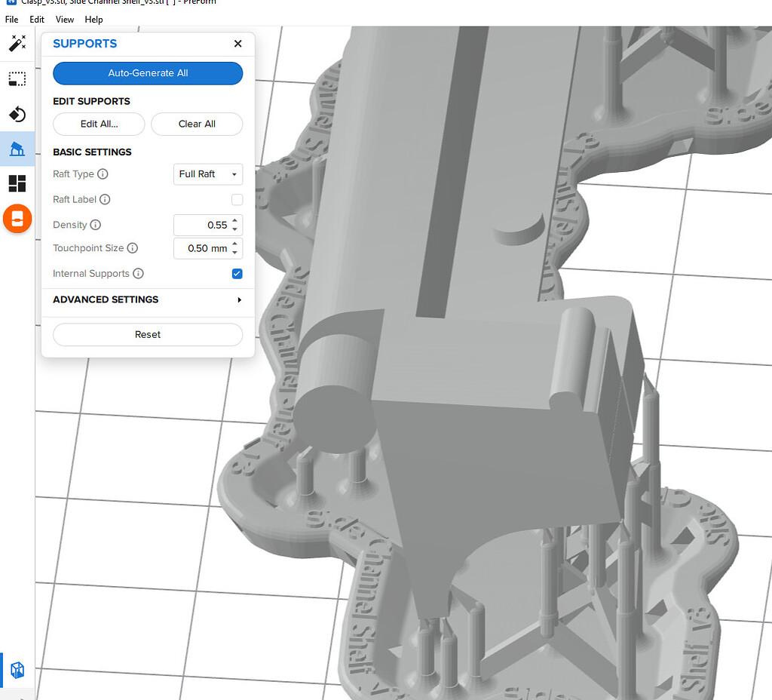Open the Size tool in the sidebar

tap(17, 78)
